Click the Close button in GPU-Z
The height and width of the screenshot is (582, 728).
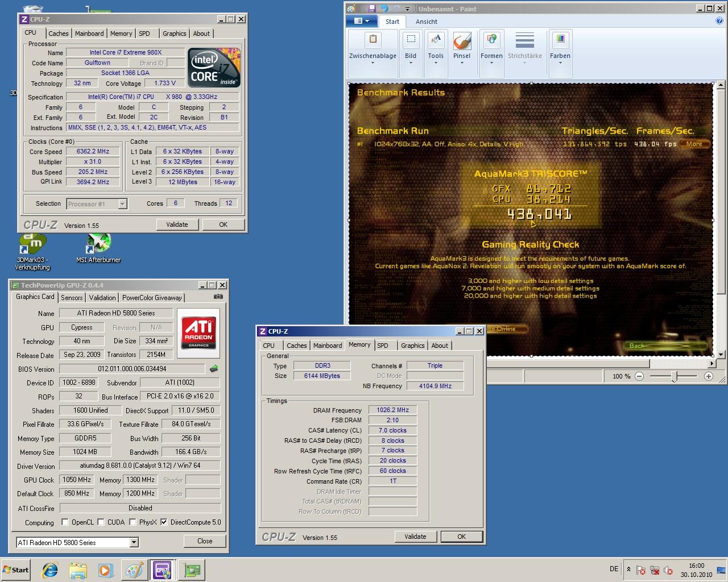(x=205, y=541)
